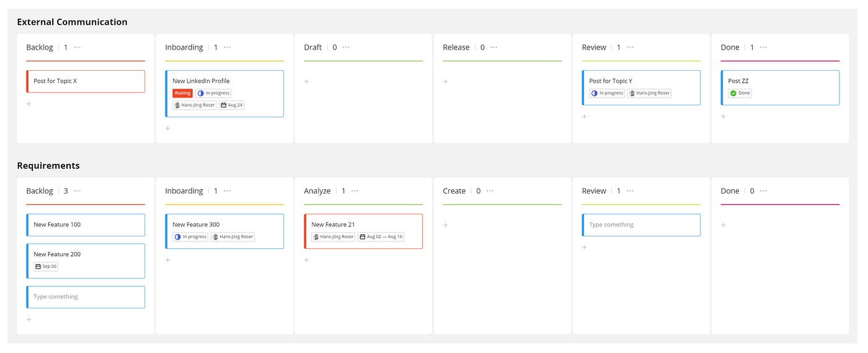Open the three-dot menu for Requirements Analyze column
Viewport: 868px width, 353px height.
[x=355, y=191]
